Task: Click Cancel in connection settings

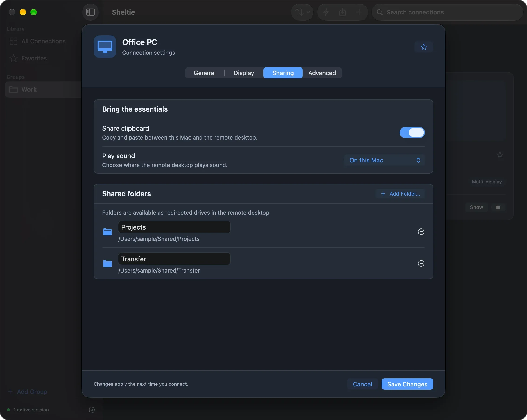Action: coord(362,384)
